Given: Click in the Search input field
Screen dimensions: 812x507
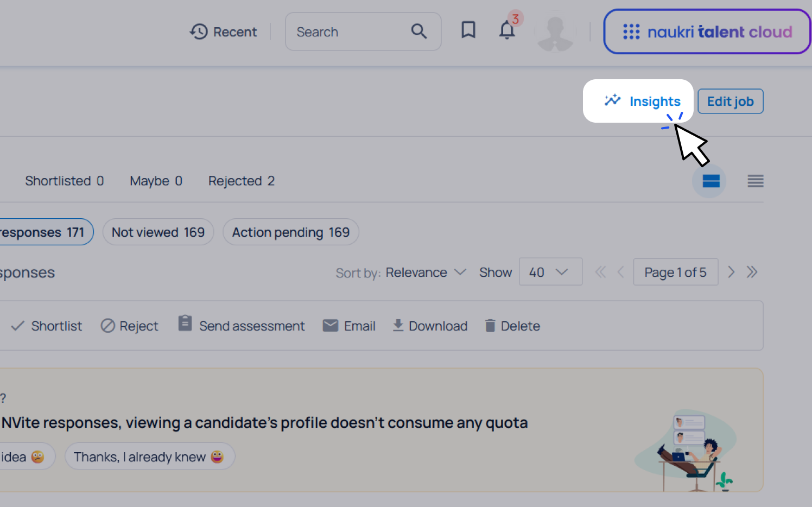Looking at the screenshot, I should click(x=347, y=32).
